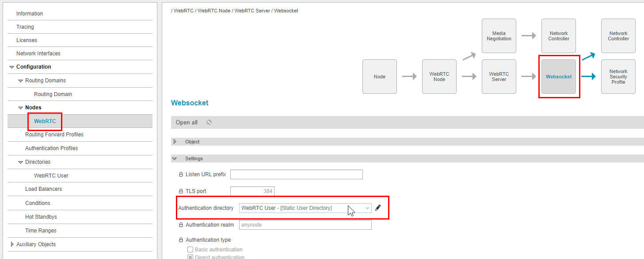The width and height of the screenshot is (644, 259).
Task: Enable the Basic authentication checkbox
Action: pyautogui.click(x=191, y=250)
